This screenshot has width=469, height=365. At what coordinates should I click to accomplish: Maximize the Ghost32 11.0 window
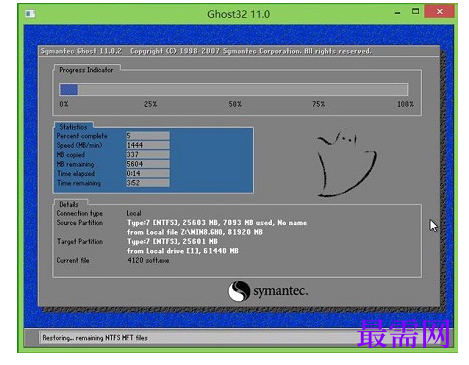pos(415,11)
